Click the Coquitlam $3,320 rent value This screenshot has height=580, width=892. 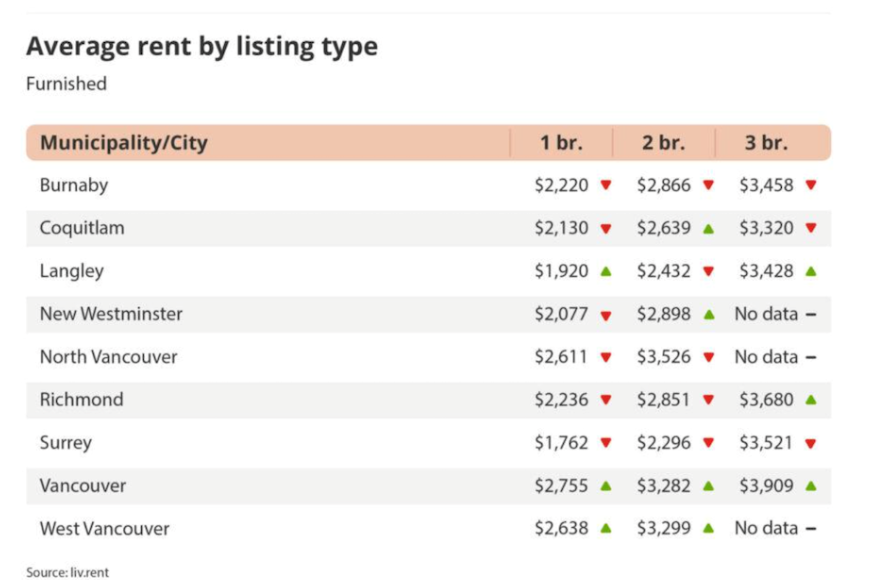(x=767, y=228)
